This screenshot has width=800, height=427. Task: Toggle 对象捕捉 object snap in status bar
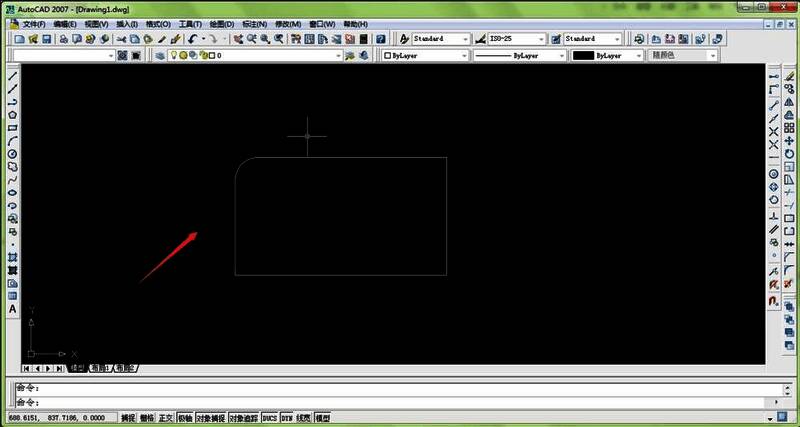coord(210,417)
